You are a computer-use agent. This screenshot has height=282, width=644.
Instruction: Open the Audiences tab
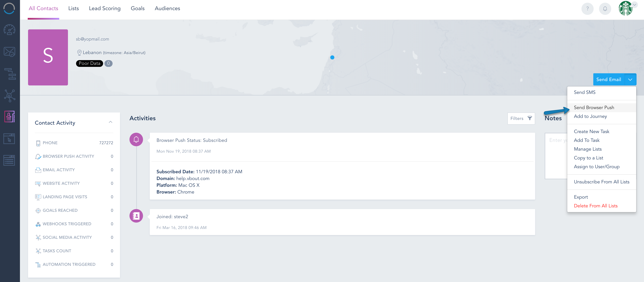(x=168, y=8)
